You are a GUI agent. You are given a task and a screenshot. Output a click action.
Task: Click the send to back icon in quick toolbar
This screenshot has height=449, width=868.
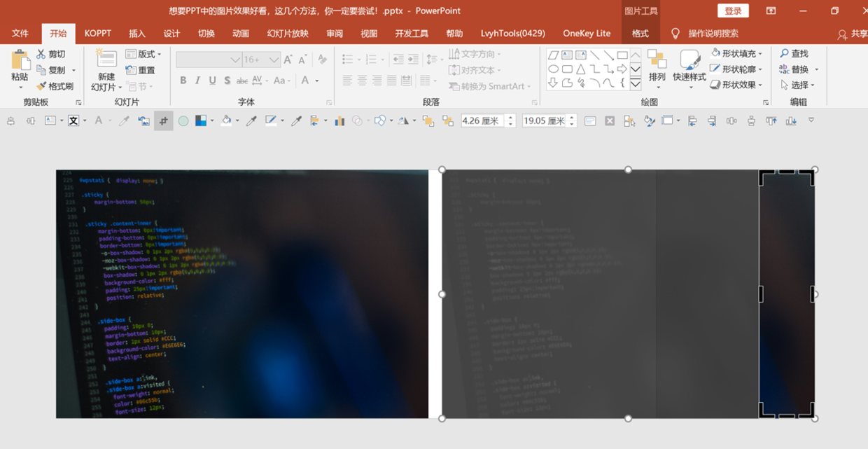(x=448, y=121)
